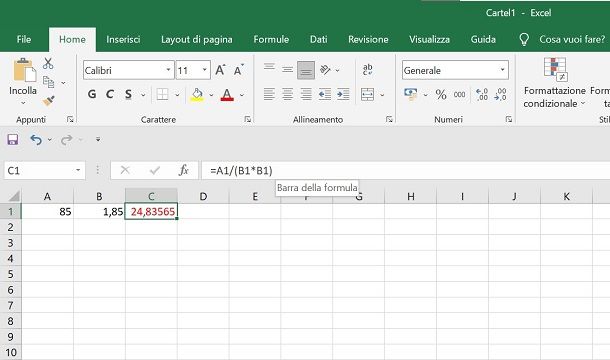Toggle underline S button
Viewport: 610px width, 360px height.
128,94
